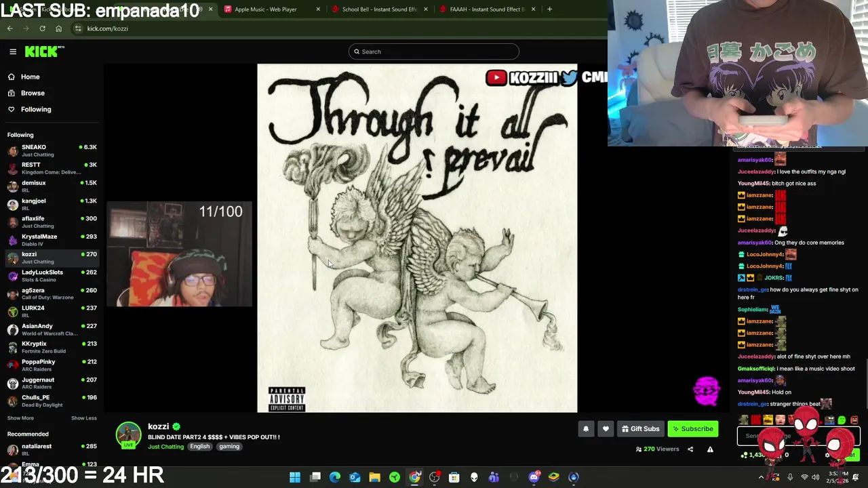Click the Kick Search field

click(434, 52)
